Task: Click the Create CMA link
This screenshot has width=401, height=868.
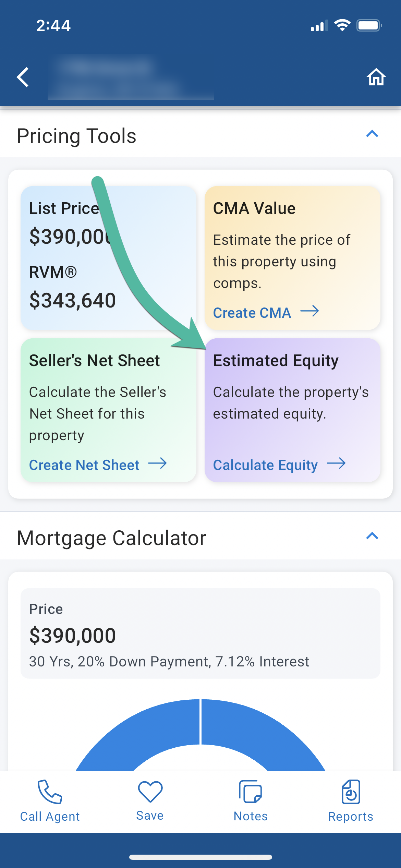Action: (x=252, y=313)
